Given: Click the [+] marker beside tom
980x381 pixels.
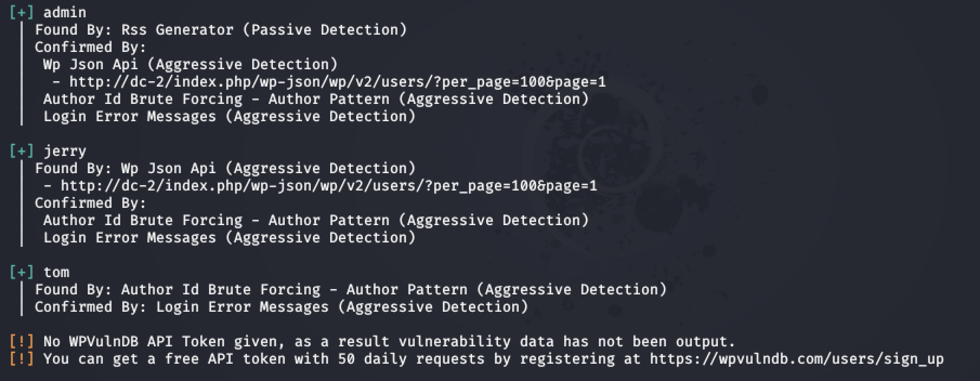Looking at the screenshot, I should (22, 272).
